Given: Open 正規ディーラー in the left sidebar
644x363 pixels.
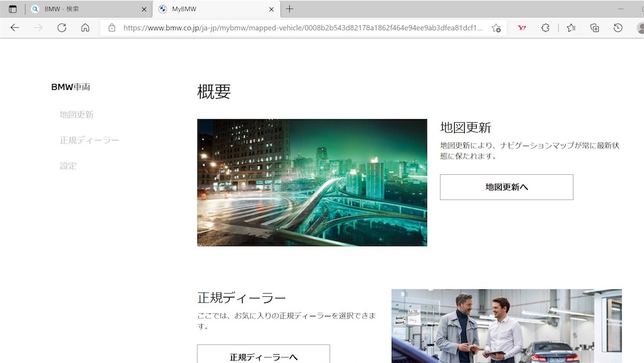Looking at the screenshot, I should pos(89,140).
